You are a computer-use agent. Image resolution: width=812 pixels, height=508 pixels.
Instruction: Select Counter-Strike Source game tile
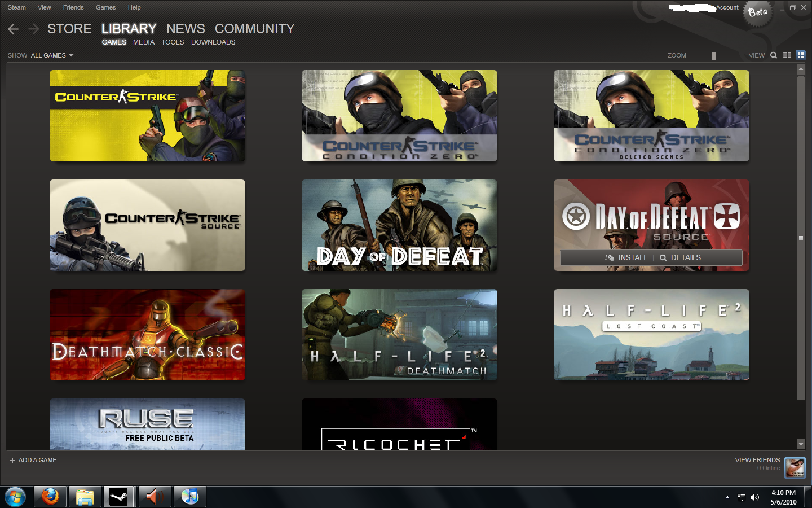(x=147, y=225)
